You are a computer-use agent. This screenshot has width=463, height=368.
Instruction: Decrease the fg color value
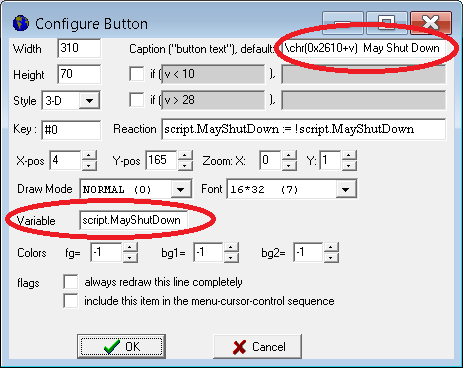pyautogui.click(x=130, y=257)
